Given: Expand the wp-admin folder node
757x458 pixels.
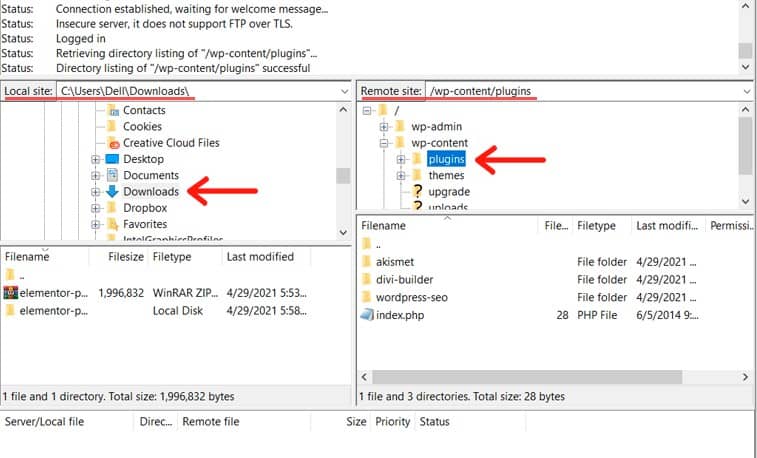Looking at the screenshot, I should [x=385, y=127].
